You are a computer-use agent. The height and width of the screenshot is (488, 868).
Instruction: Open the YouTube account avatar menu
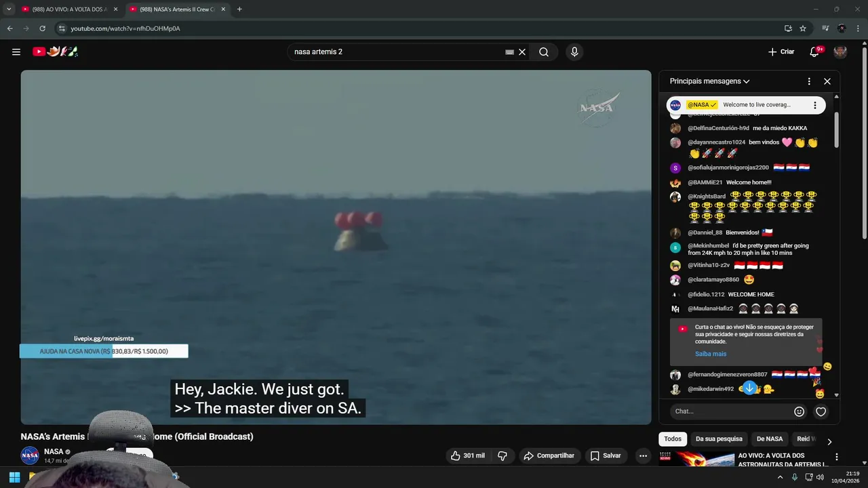(x=840, y=52)
